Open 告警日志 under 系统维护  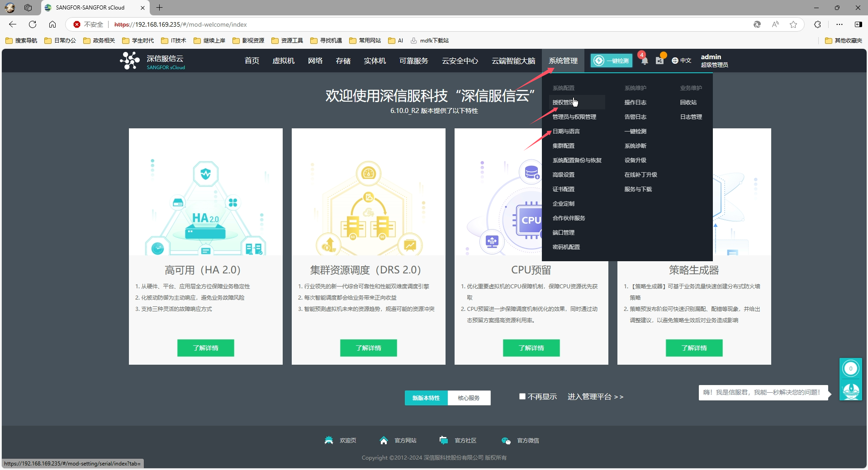tap(636, 117)
